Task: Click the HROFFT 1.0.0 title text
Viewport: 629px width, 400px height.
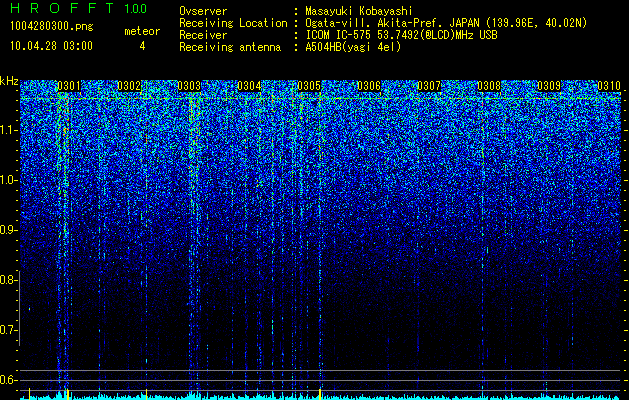Action: click(x=79, y=8)
